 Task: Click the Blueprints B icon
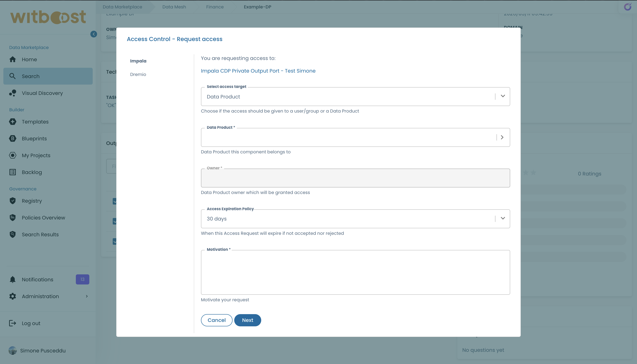click(12, 138)
